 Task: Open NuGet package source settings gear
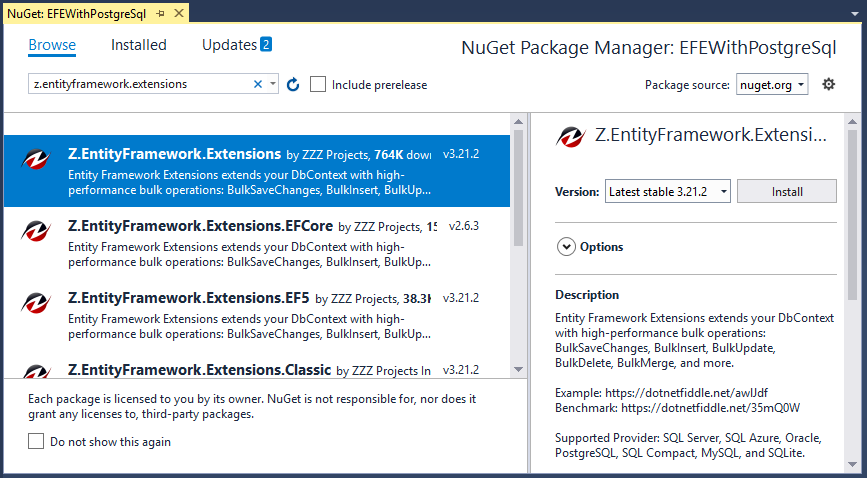pos(828,84)
